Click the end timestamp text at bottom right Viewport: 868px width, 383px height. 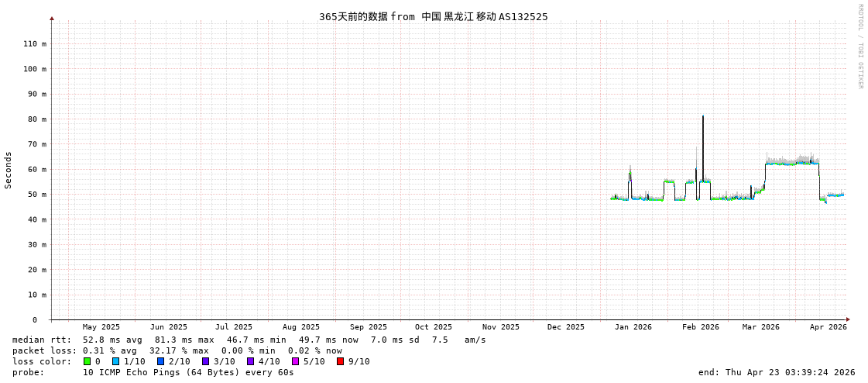[x=776, y=372]
